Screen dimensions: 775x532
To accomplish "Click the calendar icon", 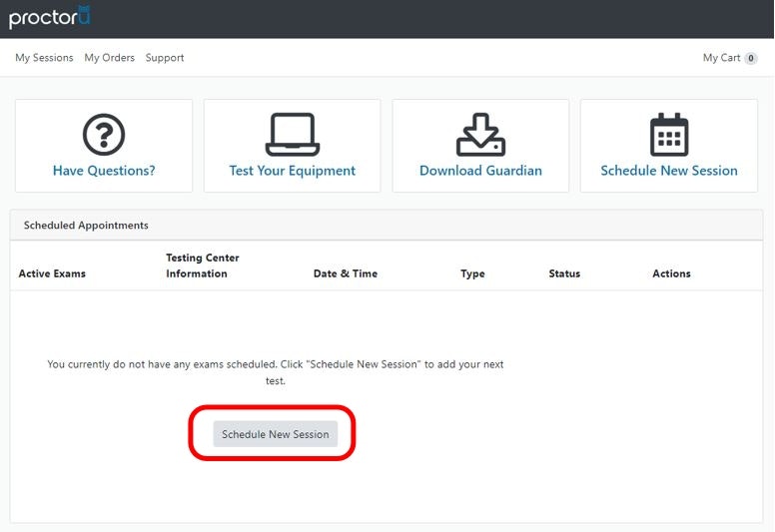I will pyautogui.click(x=669, y=134).
